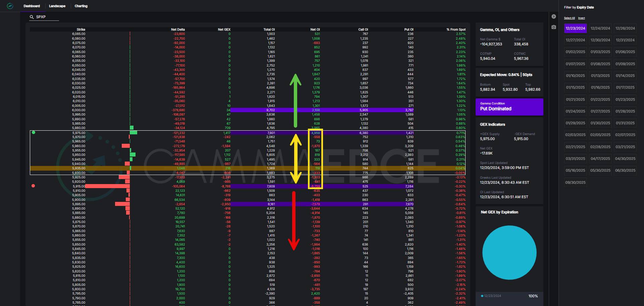Viewport: 644px width, 306px height.
Task: Deselect the 12/23/2024 expiry date
Action: tap(575, 28)
